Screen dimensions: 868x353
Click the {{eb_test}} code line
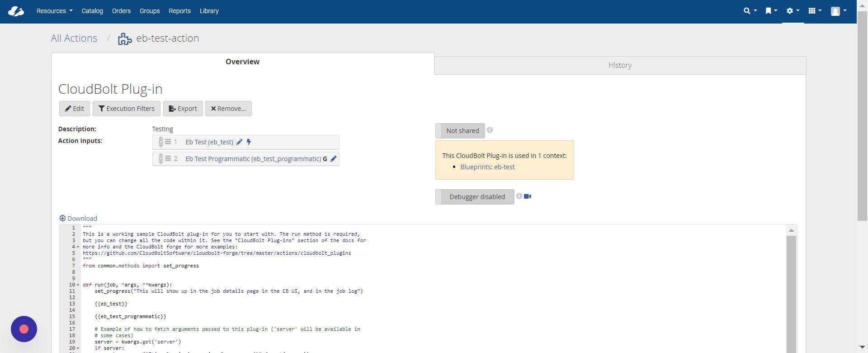[x=111, y=304]
